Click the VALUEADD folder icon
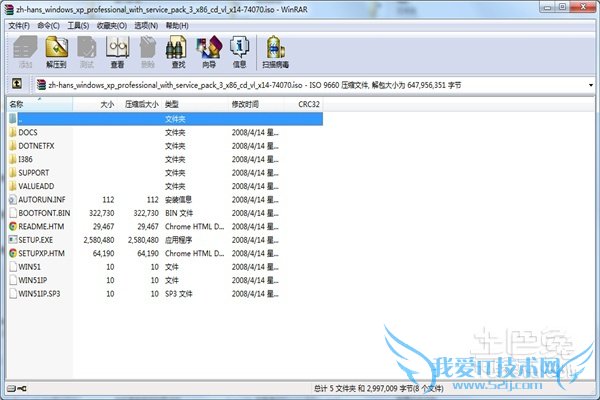Image resolution: width=600 pixels, height=400 pixels. tap(13, 186)
